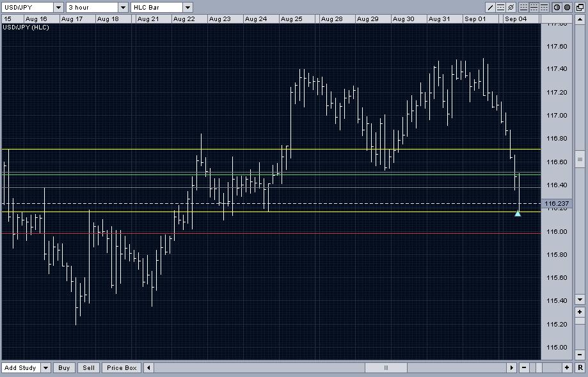Viewport: 588px width, 377px height.
Task: Click the horizontal scroll right arrow
Action: coord(511,367)
